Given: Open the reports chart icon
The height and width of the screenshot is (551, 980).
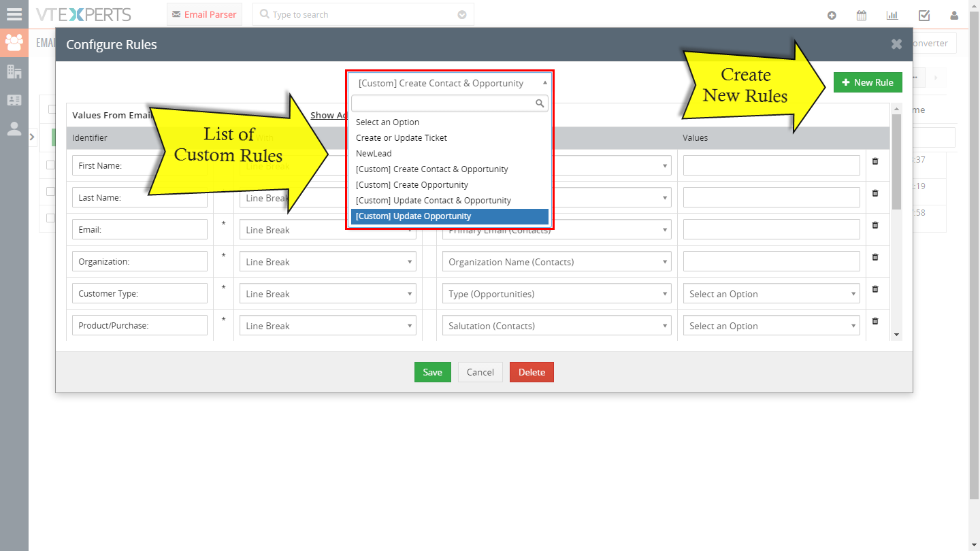Looking at the screenshot, I should 892,15.
